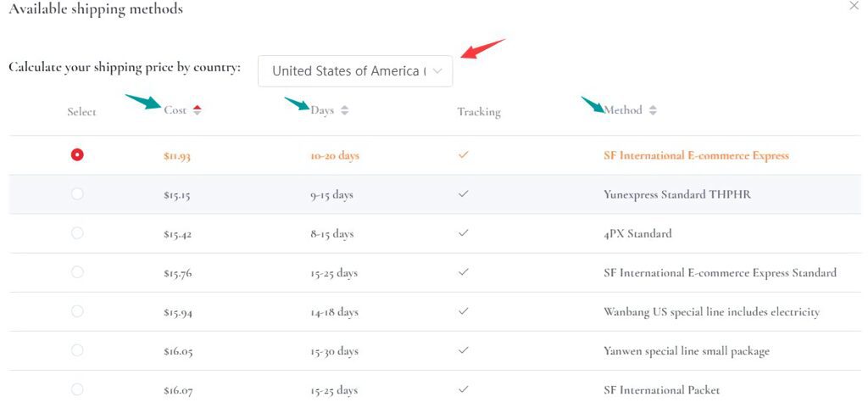Select Yunexpress Standard THPHR radio button
The image size is (868, 408).
77,194
